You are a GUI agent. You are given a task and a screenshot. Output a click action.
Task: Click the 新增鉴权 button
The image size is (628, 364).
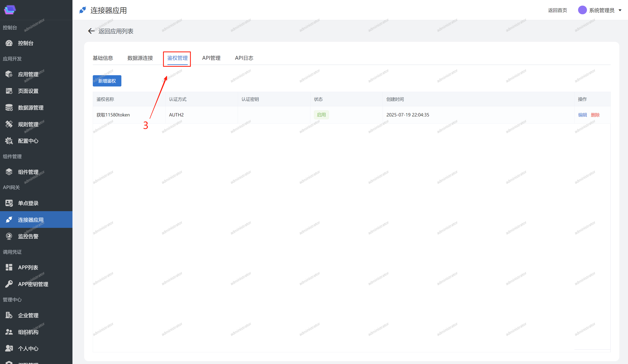tap(107, 81)
